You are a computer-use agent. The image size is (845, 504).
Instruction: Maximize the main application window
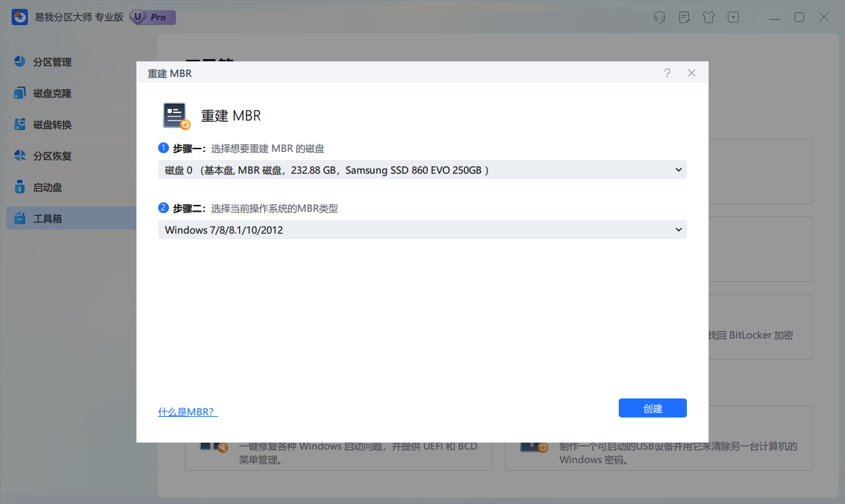tap(799, 17)
